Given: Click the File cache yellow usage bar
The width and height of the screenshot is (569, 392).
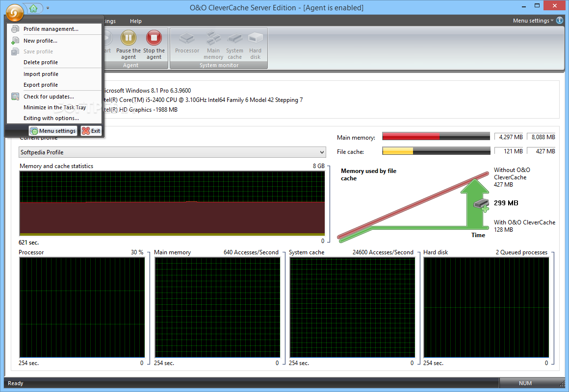Looking at the screenshot, I should click(436, 151).
